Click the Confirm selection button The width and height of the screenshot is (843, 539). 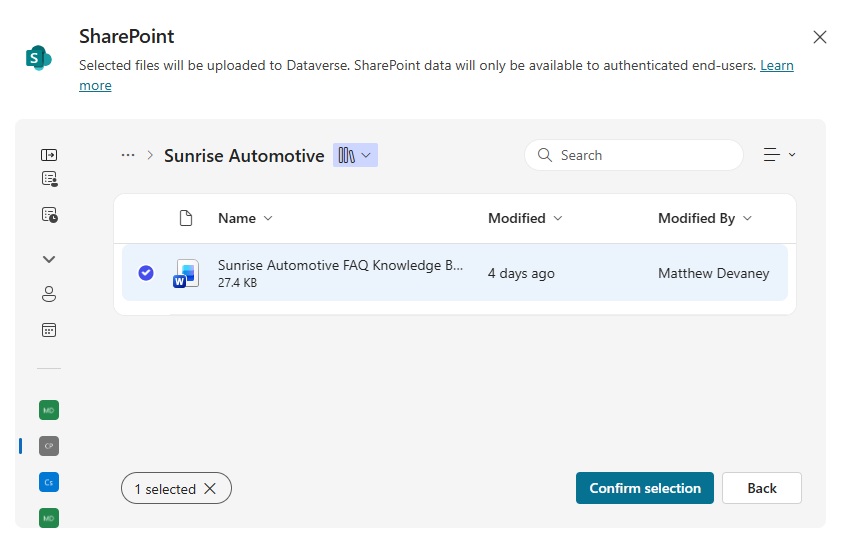coord(645,488)
